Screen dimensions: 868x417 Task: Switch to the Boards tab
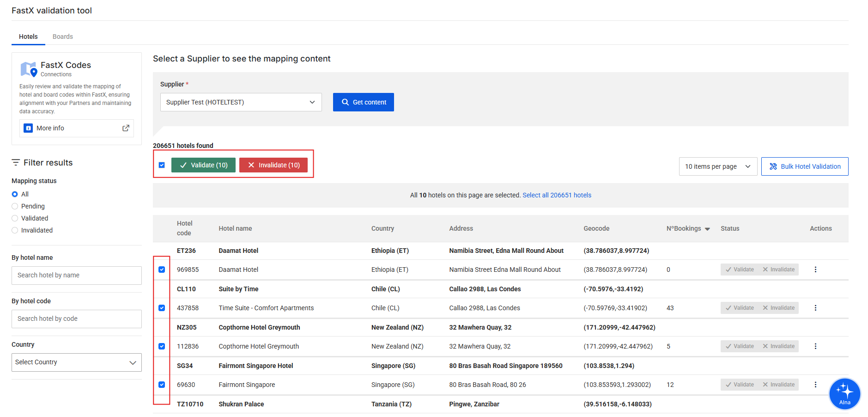(x=62, y=37)
